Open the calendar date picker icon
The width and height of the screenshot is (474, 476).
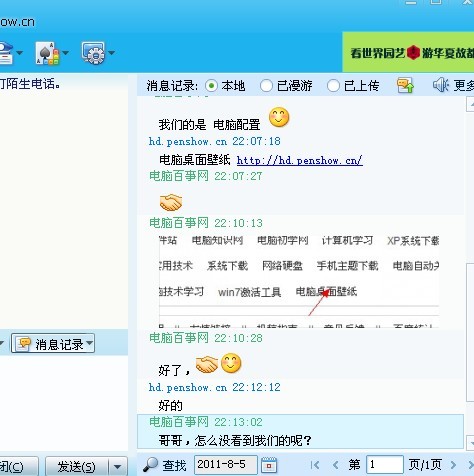269,465
